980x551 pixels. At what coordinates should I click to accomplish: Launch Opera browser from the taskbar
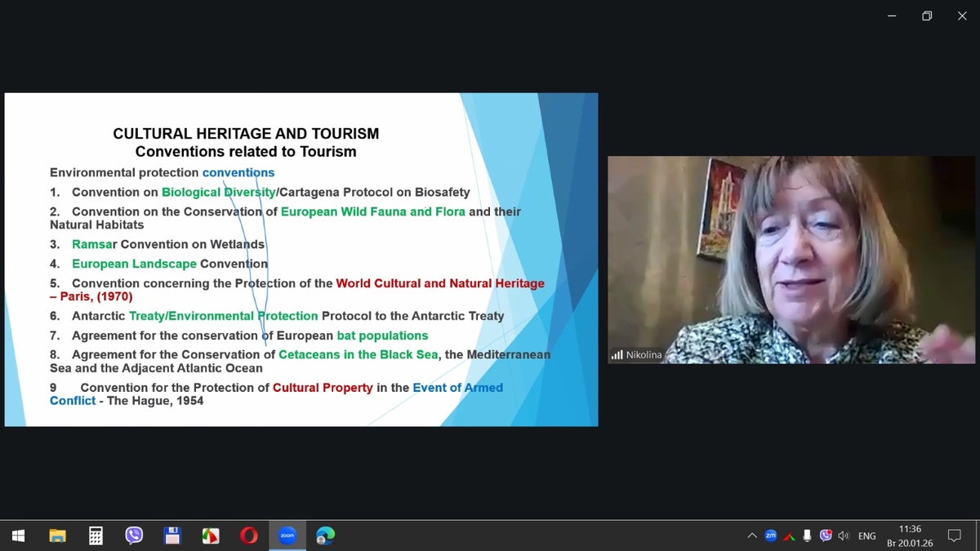(x=248, y=535)
